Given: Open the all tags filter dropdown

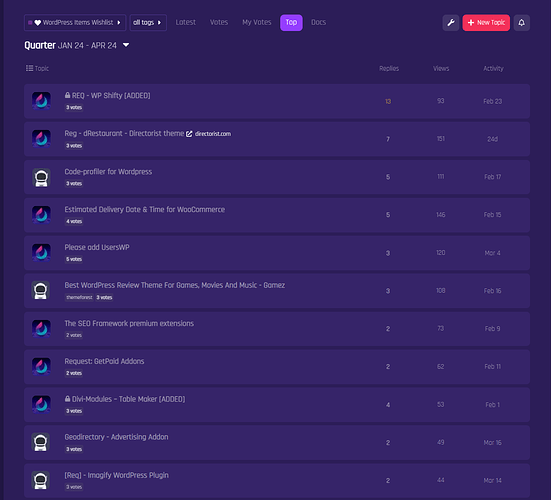Looking at the screenshot, I should coord(148,22).
